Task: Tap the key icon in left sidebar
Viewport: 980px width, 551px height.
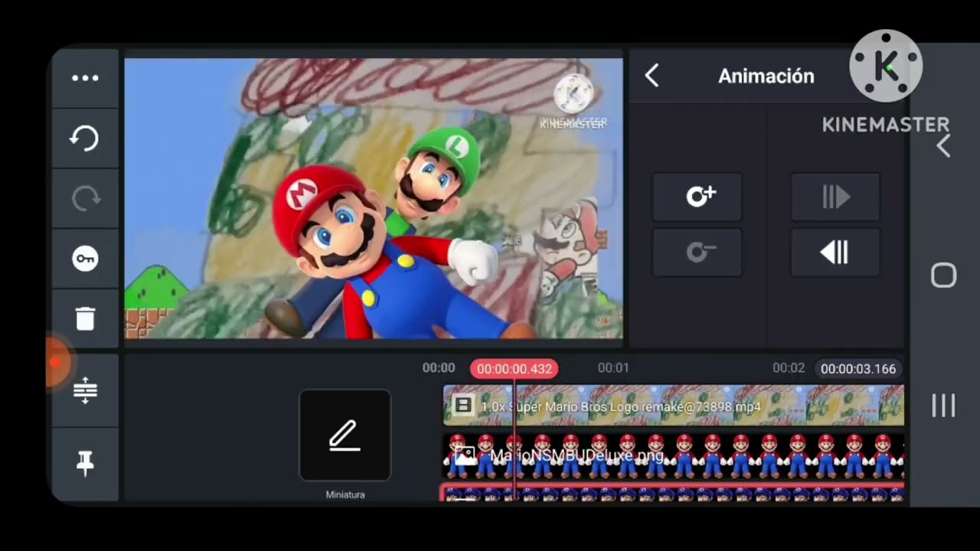Action: [x=85, y=259]
